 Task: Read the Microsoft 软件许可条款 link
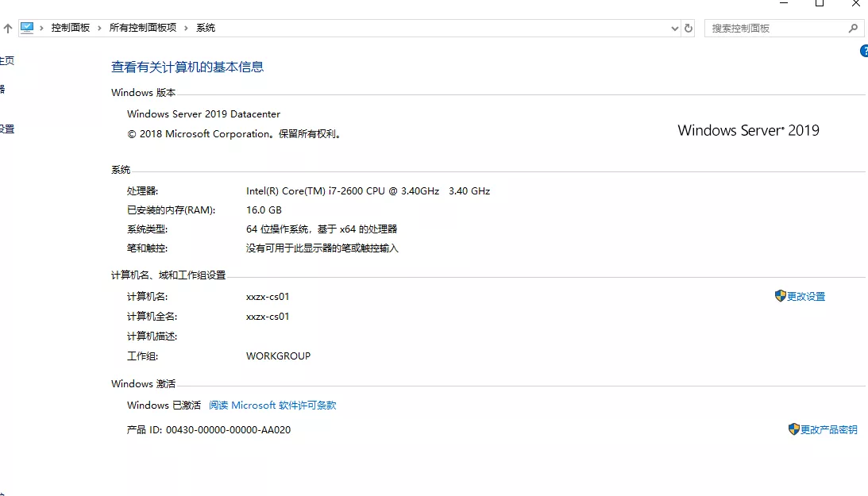pyautogui.click(x=272, y=405)
